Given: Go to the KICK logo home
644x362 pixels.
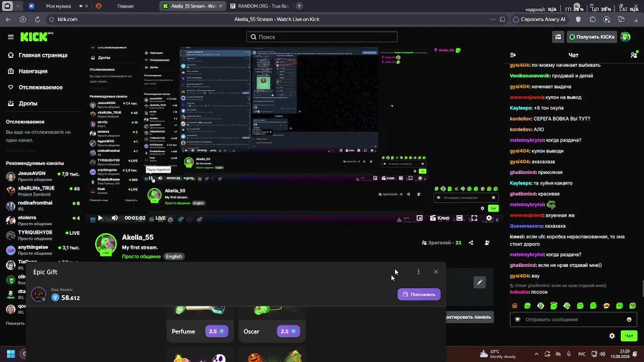Looking at the screenshot, I should coord(36,37).
